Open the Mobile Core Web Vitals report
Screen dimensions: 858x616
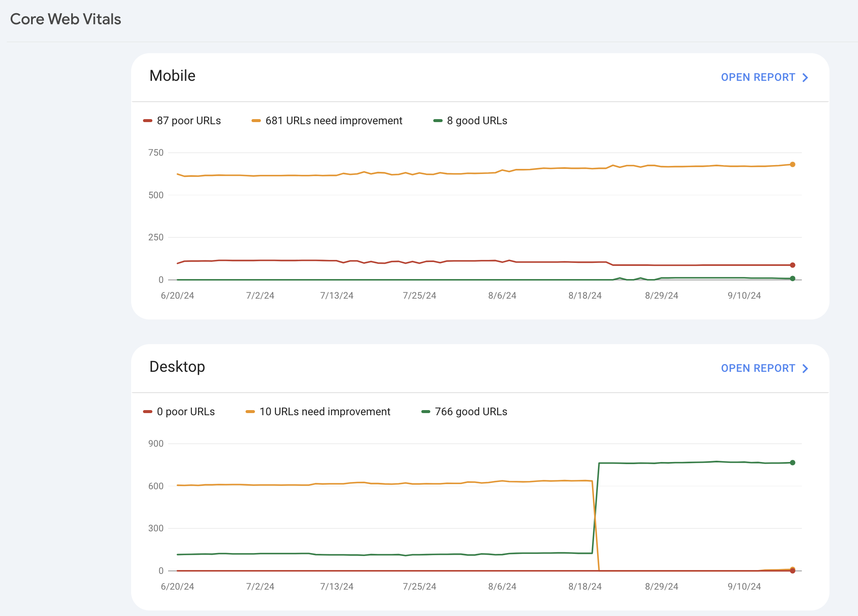pyautogui.click(x=758, y=77)
